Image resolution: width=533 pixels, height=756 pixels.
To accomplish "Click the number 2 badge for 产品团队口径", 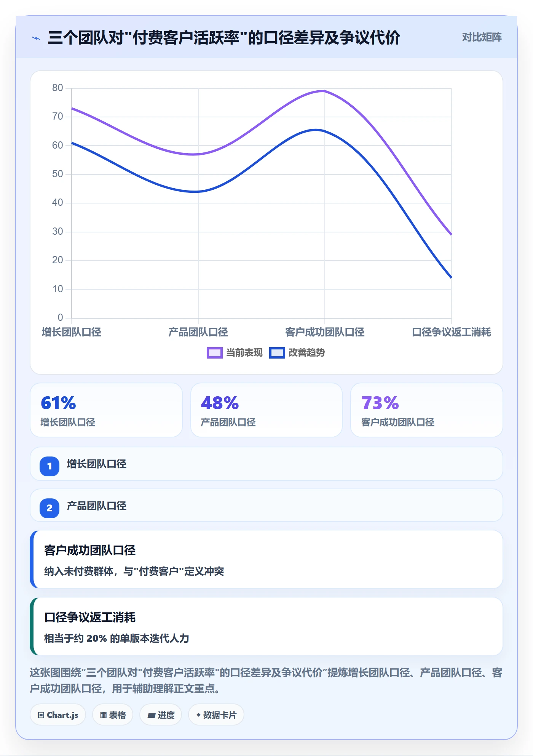I will [49, 508].
